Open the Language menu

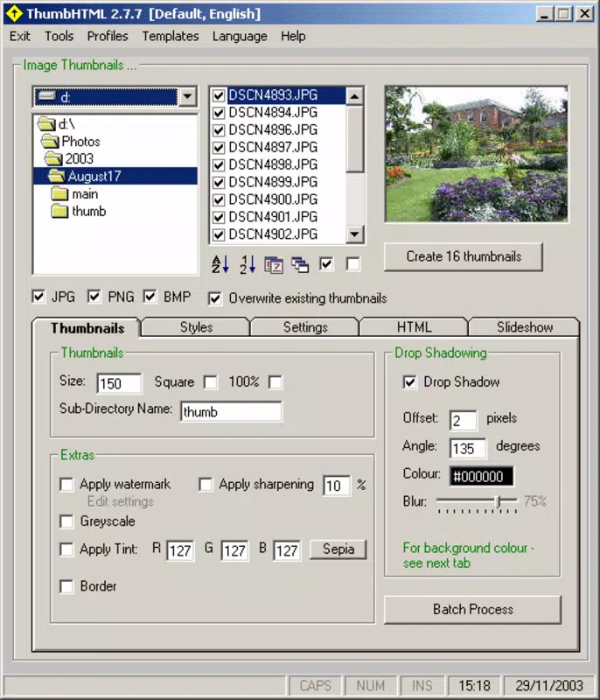pyautogui.click(x=240, y=36)
